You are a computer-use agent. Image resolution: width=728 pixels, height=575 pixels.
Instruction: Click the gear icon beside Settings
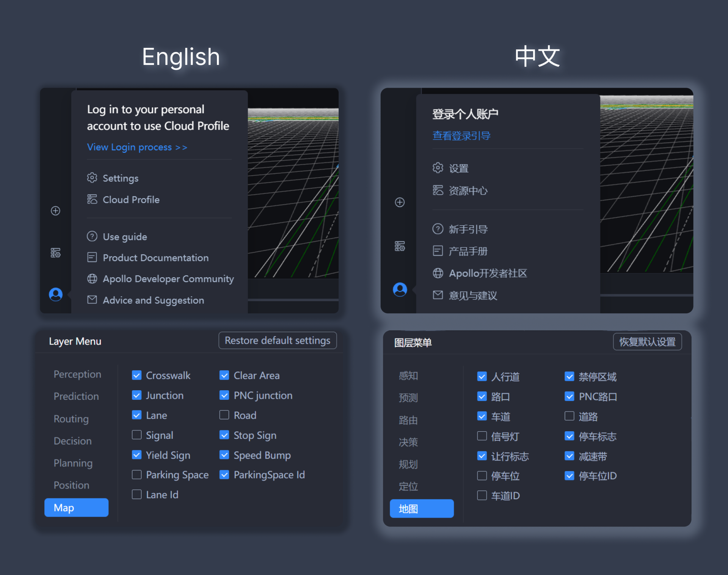[x=92, y=178]
